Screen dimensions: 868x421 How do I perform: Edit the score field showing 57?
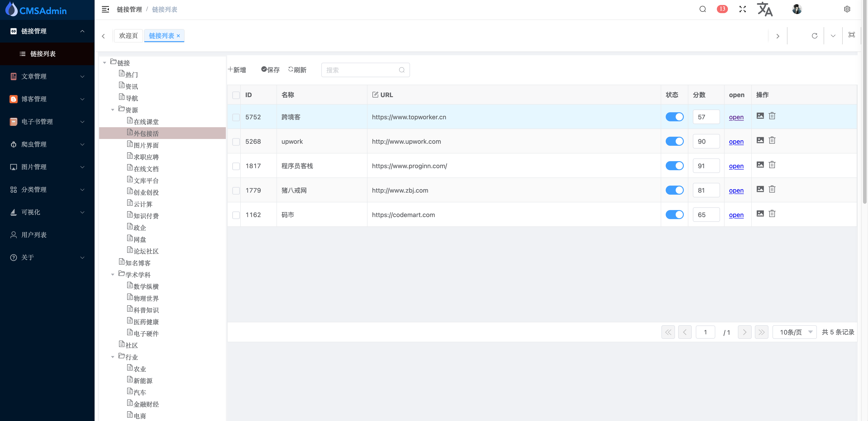point(706,117)
